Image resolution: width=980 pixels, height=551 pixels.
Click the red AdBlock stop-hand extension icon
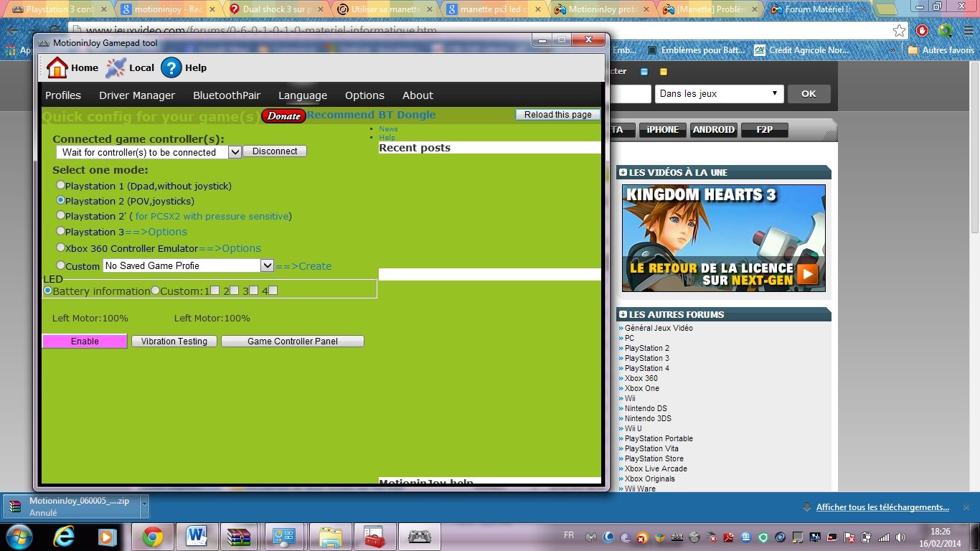pyautogui.click(x=923, y=31)
